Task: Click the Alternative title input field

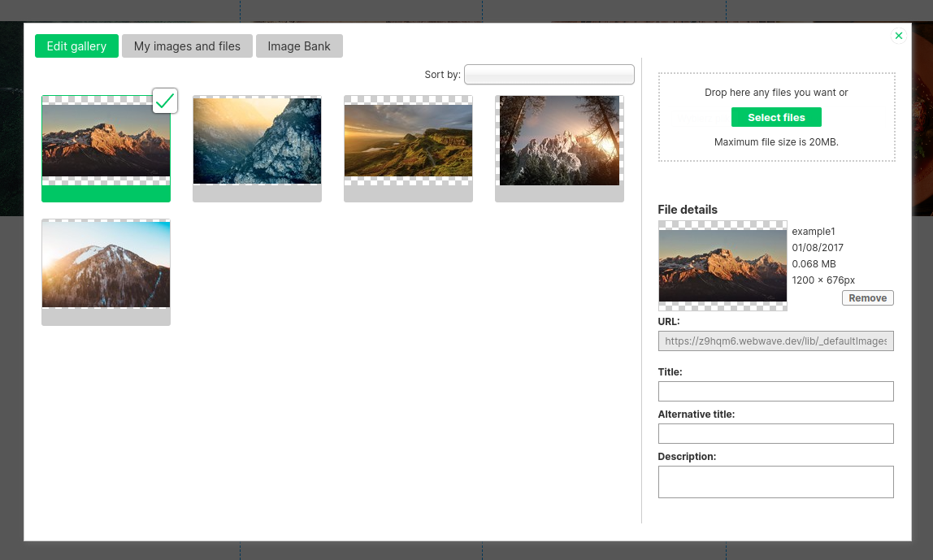Action: [775, 434]
